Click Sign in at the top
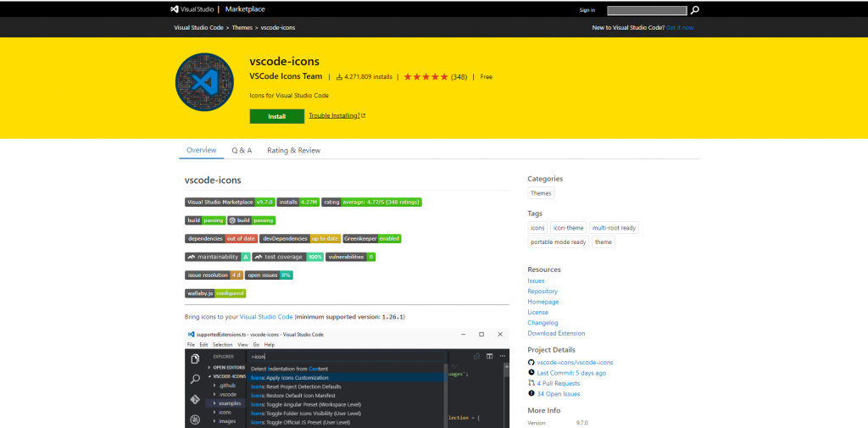868x428 pixels. tap(587, 10)
